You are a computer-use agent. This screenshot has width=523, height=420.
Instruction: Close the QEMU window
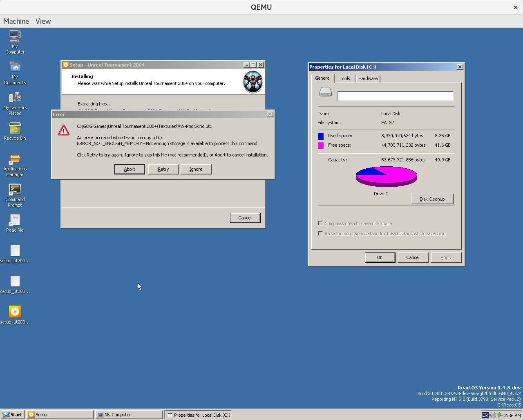(516, 7)
